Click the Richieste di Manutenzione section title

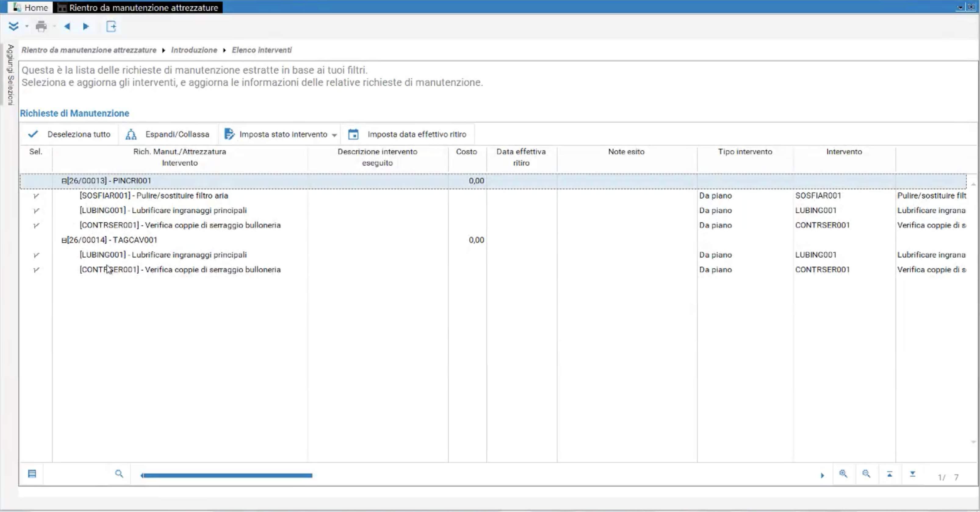(74, 113)
